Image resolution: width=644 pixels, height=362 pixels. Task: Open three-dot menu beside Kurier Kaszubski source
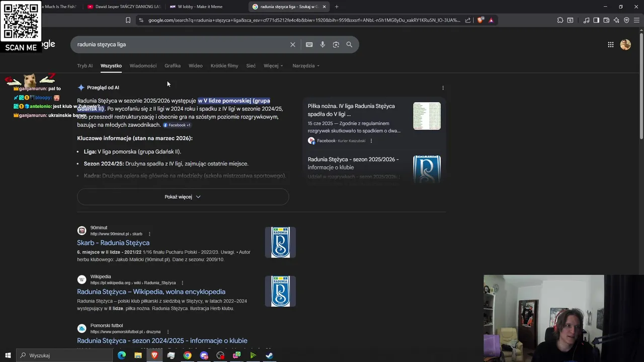371,141
